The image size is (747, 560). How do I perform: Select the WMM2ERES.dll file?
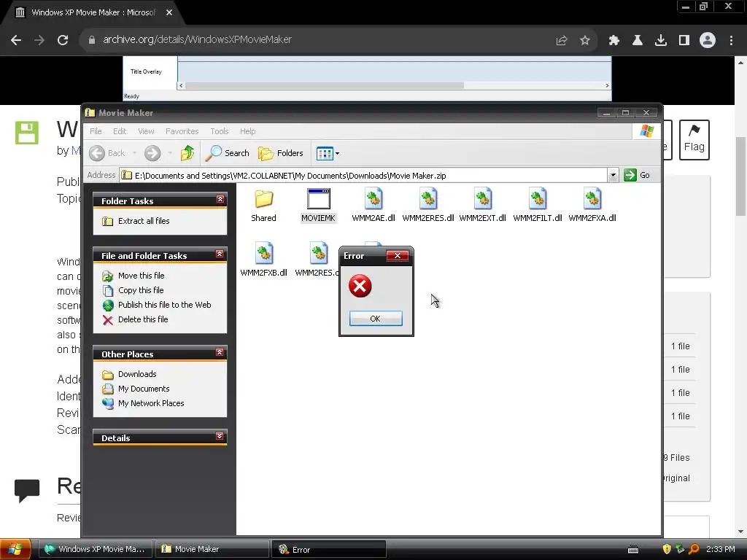point(427,206)
